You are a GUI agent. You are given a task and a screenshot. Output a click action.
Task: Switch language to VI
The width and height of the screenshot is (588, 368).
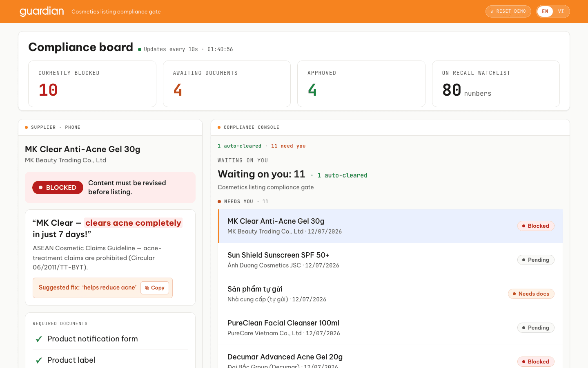point(561,11)
